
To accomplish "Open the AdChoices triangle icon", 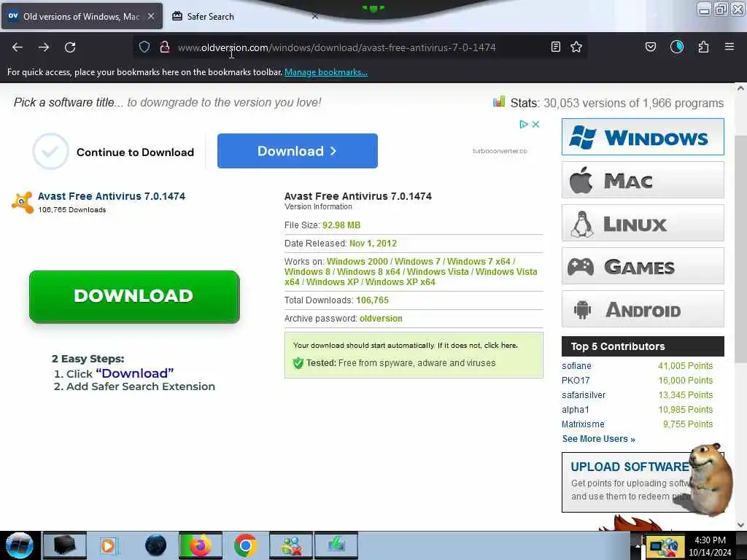I will coord(524,124).
